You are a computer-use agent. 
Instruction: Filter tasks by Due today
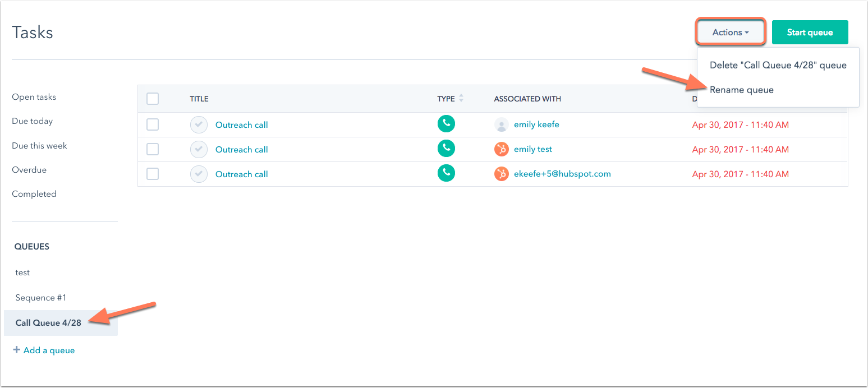click(33, 121)
